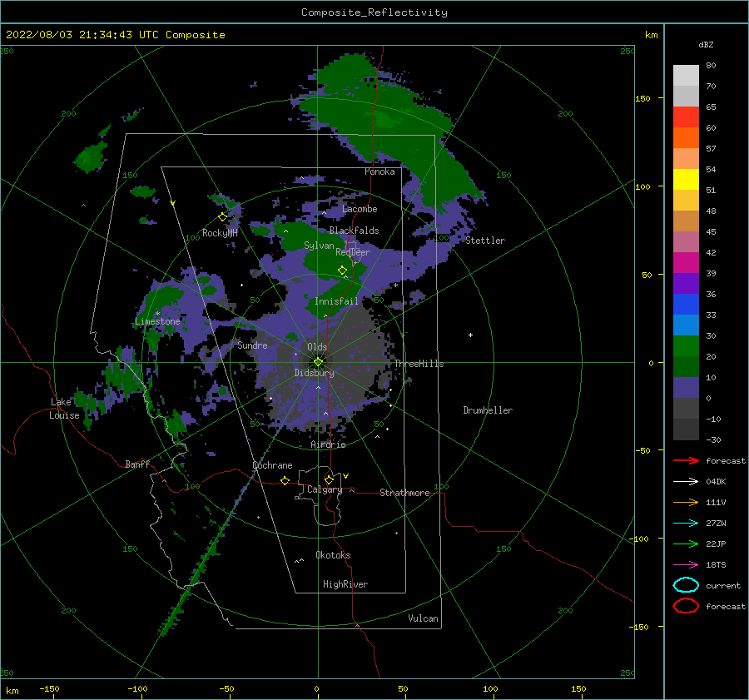Click the orange 57-60 dBZ swatch
This screenshot has width=749, height=700.
[x=686, y=138]
